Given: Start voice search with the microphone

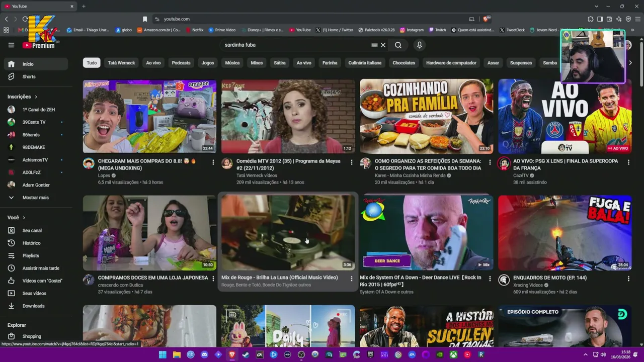Looking at the screenshot, I should [419, 45].
